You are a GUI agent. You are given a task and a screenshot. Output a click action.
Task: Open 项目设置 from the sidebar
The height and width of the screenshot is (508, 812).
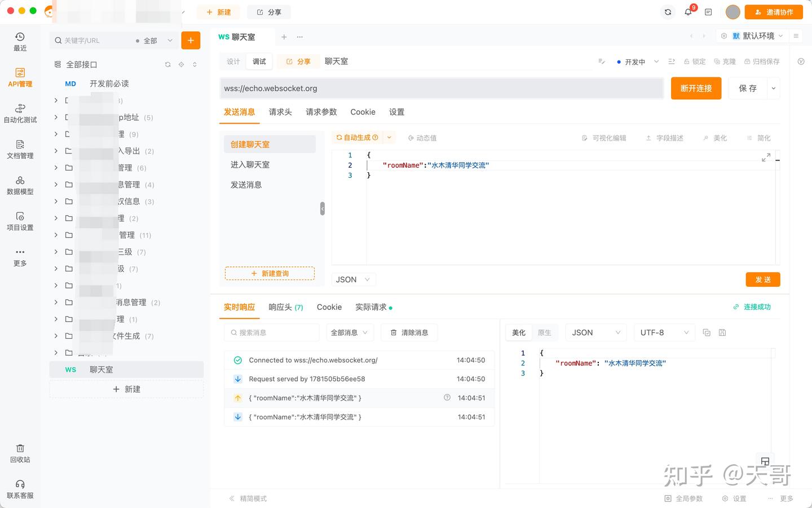(x=20, y=222)
